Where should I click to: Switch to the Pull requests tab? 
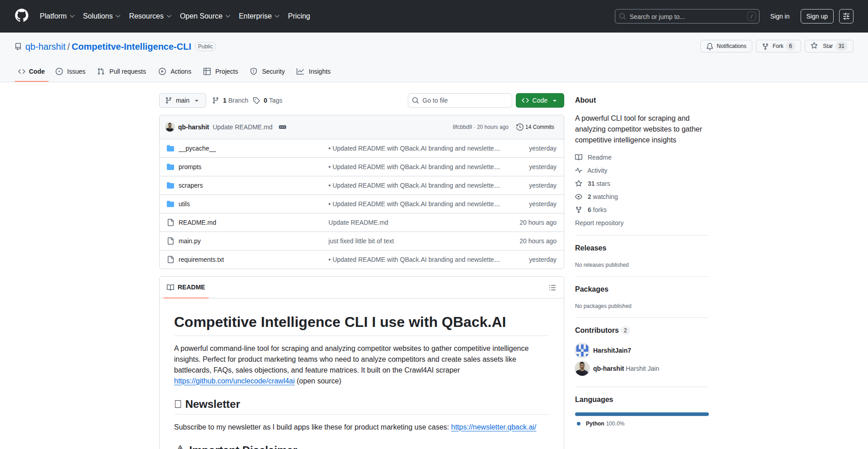pos(122,71)
